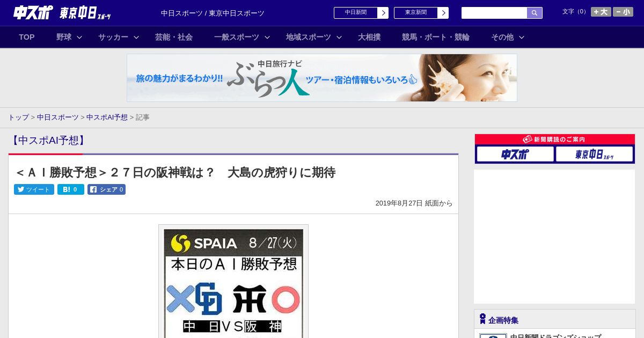Open the 野球 navigation menu
Viewport: 644px width, 338px height.
pos(64,37)
